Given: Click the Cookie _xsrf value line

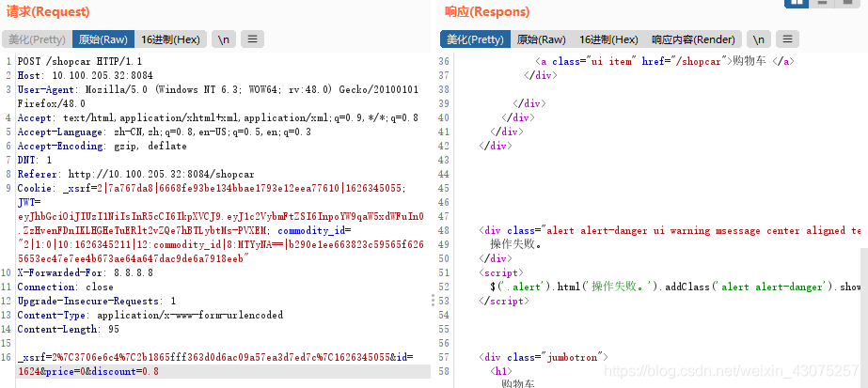Looking at the screenshot, I should (x=211, y=188).
